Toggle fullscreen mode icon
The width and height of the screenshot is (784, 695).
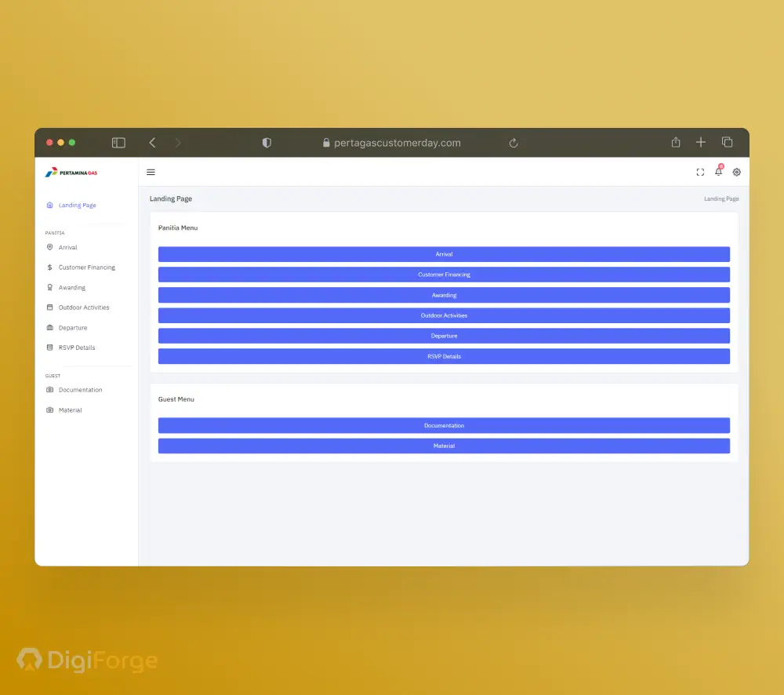point(700,172)
